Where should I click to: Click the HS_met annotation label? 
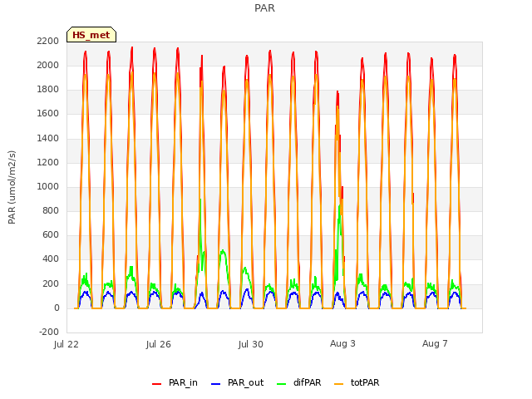91,35
